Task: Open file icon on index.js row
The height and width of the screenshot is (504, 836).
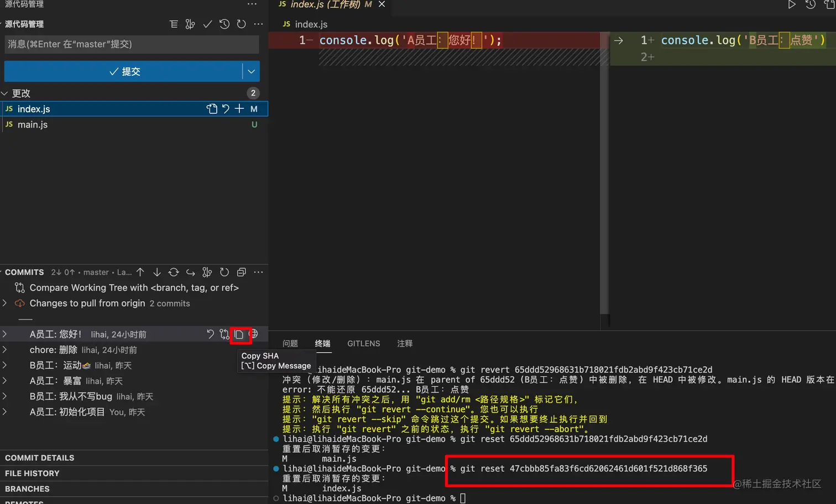Action: coord(212,109)
